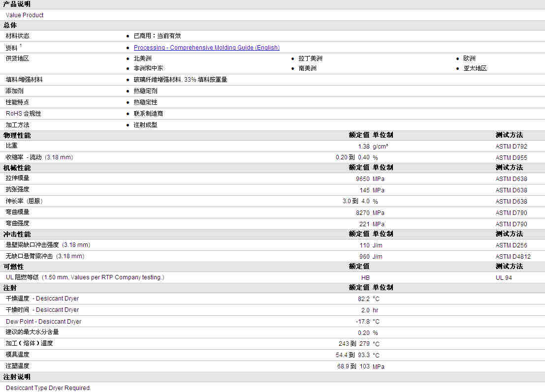The image size is (545, 392).
Task: Click the flexural modulus value 8270
Action: coord(362,213)
